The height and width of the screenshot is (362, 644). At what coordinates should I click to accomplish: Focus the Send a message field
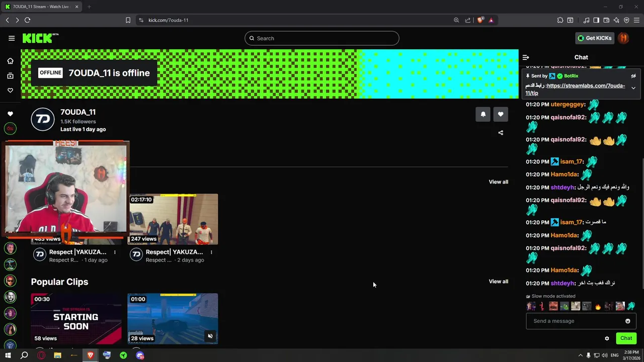(581, 321)
